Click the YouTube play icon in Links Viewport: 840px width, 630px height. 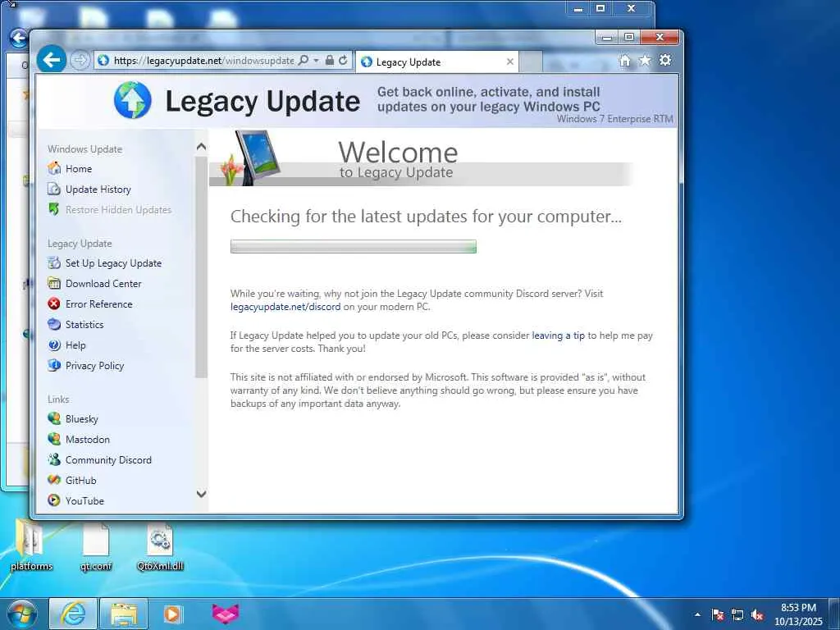tap(54, 500)
